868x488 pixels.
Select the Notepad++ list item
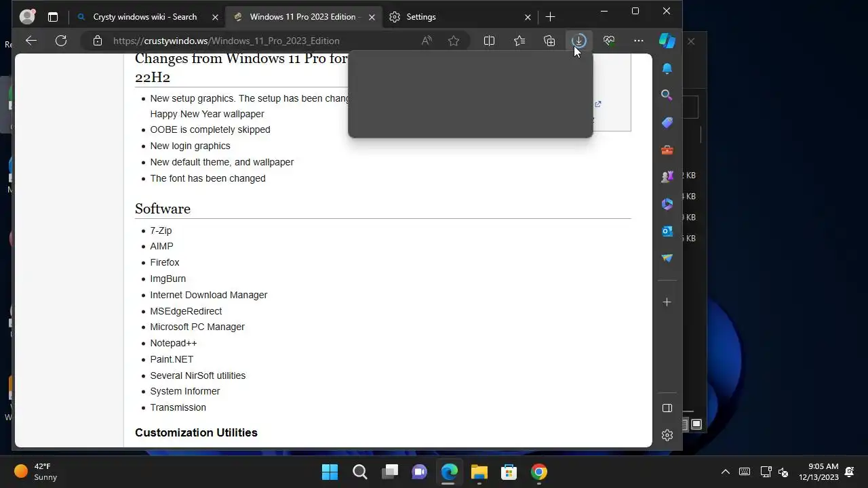click(x=174, y=343)
